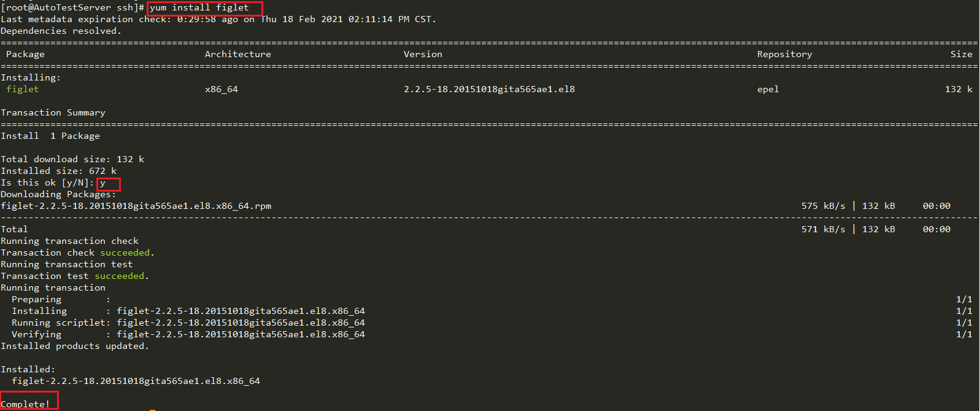This screenshot has height=411, width=980.
Task: Click the "Installed products updated." line
Action: [74, 346]
